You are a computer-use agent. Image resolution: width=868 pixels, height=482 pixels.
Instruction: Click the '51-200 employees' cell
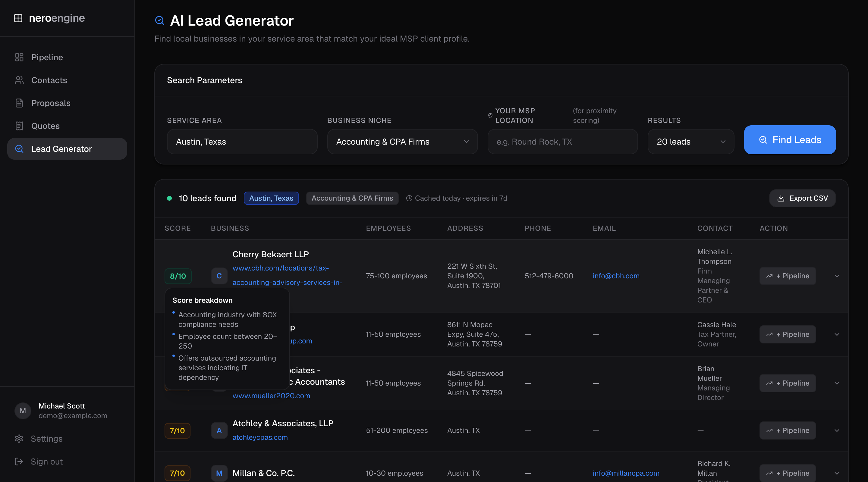[397, 430]
